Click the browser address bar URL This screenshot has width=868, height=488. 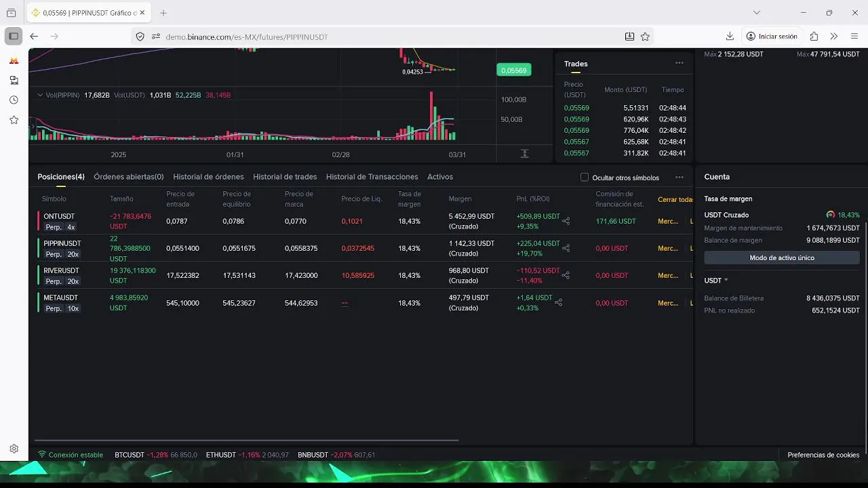point(247,37)
